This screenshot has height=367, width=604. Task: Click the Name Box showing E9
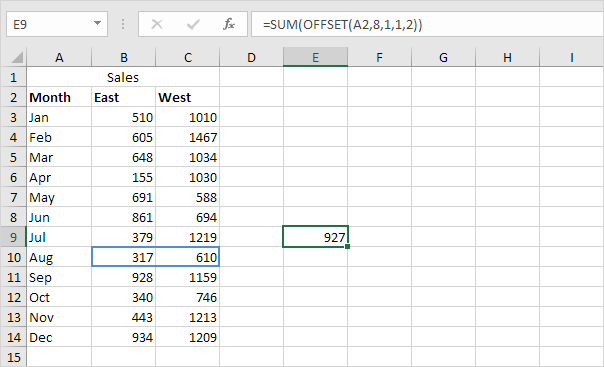57,24
